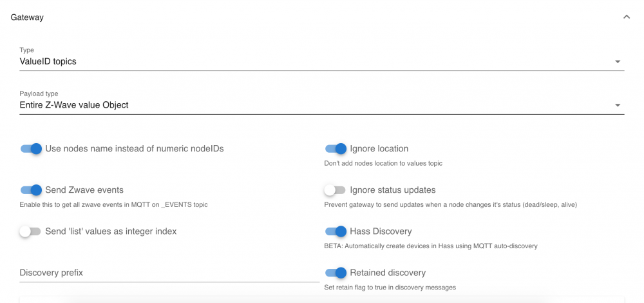Screen dimensions: 644x303
Task: Toggle the Retained discovery switch
Action: [336, 273]
